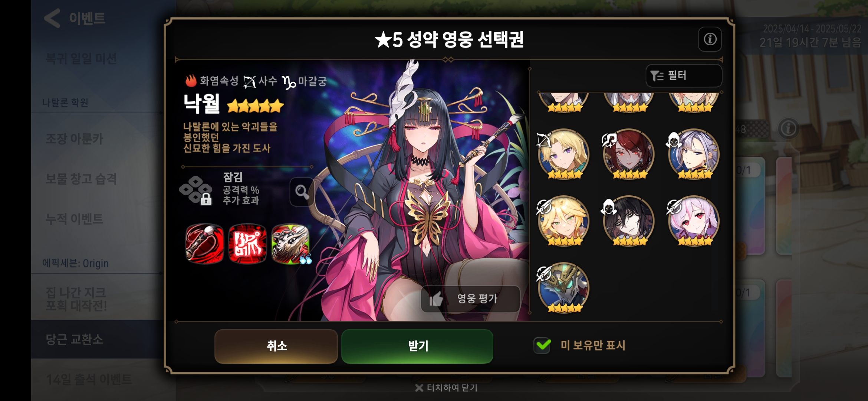The height and width of the screenshot is (401, 868).
Task: Select the first red staff skill icon
Action: 204,244
